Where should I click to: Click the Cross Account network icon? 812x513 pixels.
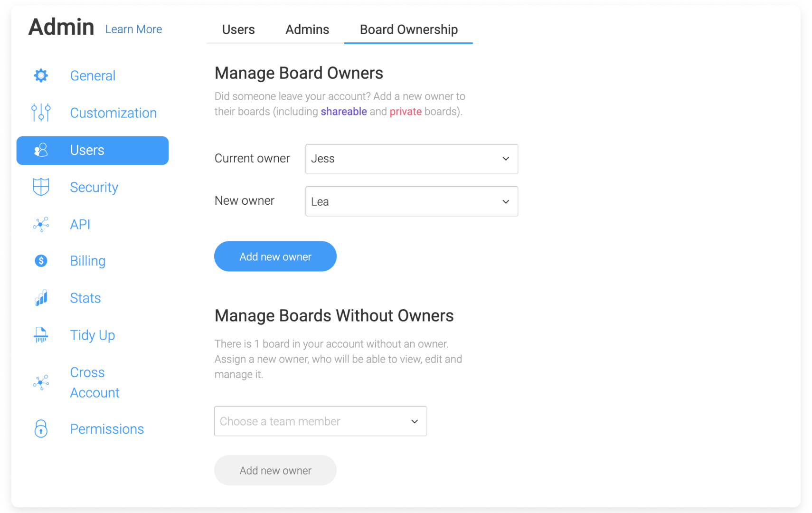pyautogui.click(x=41, y=382)
